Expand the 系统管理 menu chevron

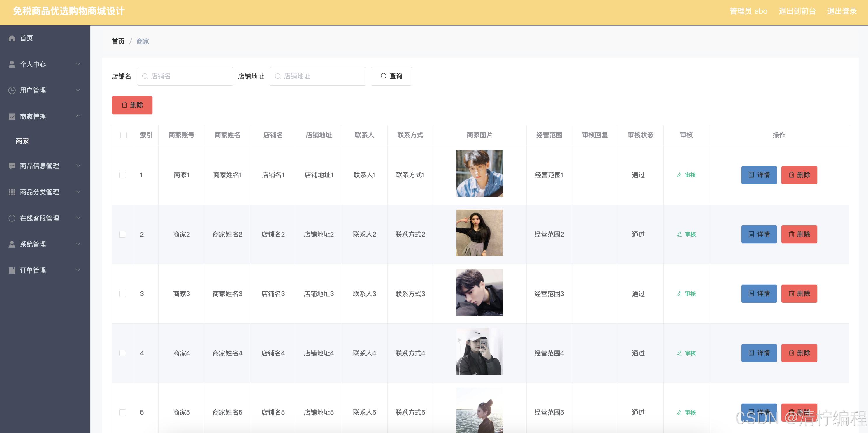(x=78, y=244)
